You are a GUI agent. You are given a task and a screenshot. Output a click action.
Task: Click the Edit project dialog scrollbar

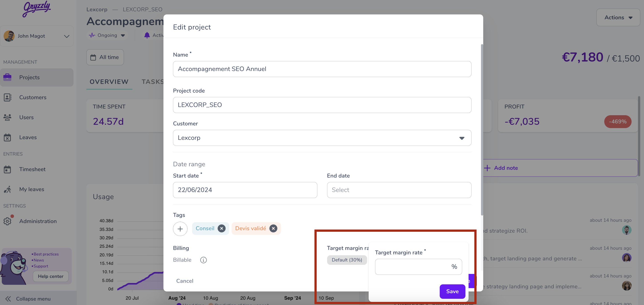[x=482, y=129]
